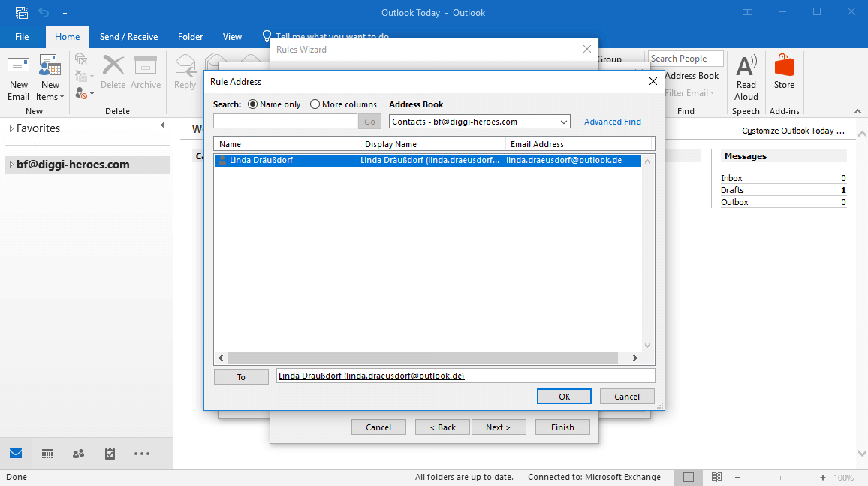Open Customize Quick Access Toolbar dropdown
The image size is (868, 486).
pos(65,12)
